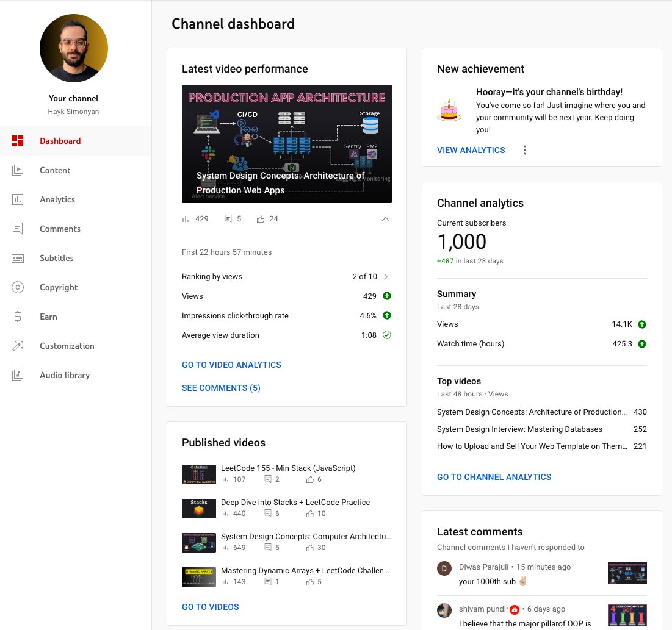Click the green check icon next to average view duration
This screenshot has height=630, width=672.
[387, 335]
